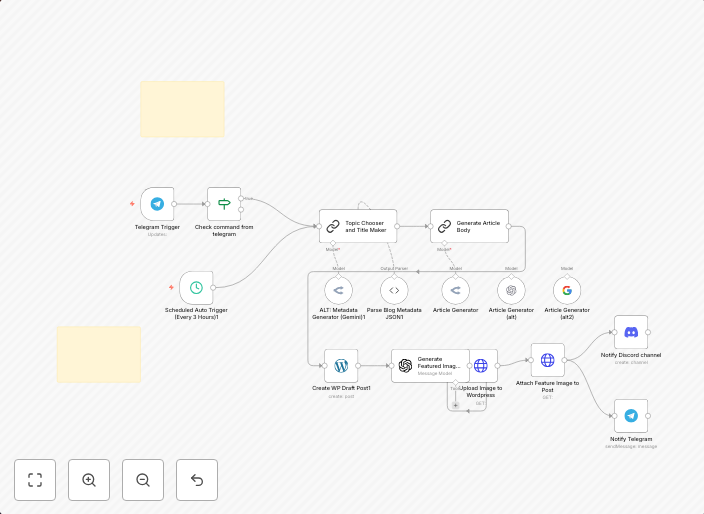Open the Topic Chooser and Title Maker node
Screen dimensions: 704x514
[358, 227]
